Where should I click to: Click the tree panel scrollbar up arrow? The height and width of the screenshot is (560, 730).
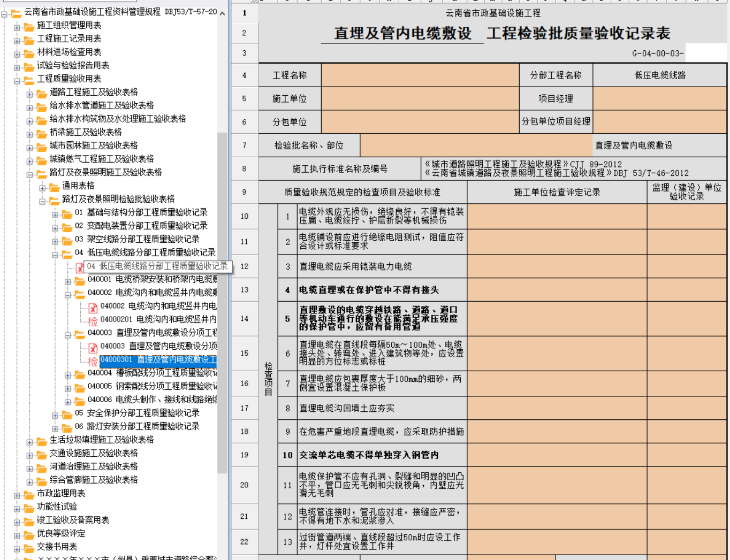click(222, 13)
